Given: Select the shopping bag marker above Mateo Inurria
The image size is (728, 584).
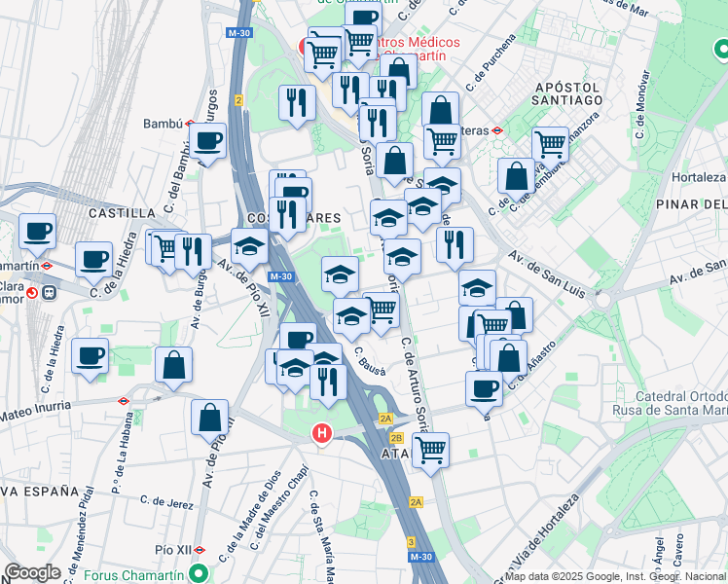Looking at the screenshot, I should pyautogui.click(x=173, y=366).
